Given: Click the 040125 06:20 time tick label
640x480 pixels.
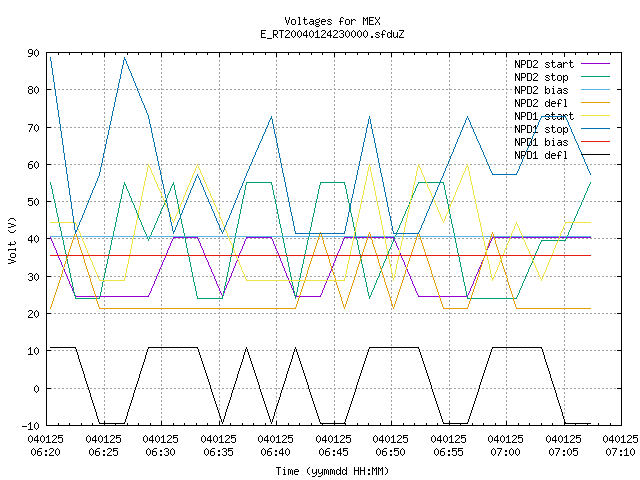Looking at the screenshot, I should click(46, 446).
